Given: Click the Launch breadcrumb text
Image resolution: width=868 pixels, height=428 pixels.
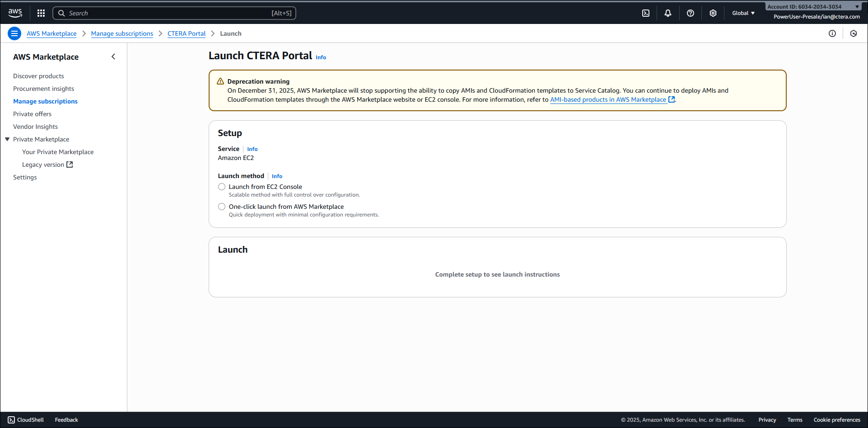Looking at the screenshot, I should (x=231, y=33).
